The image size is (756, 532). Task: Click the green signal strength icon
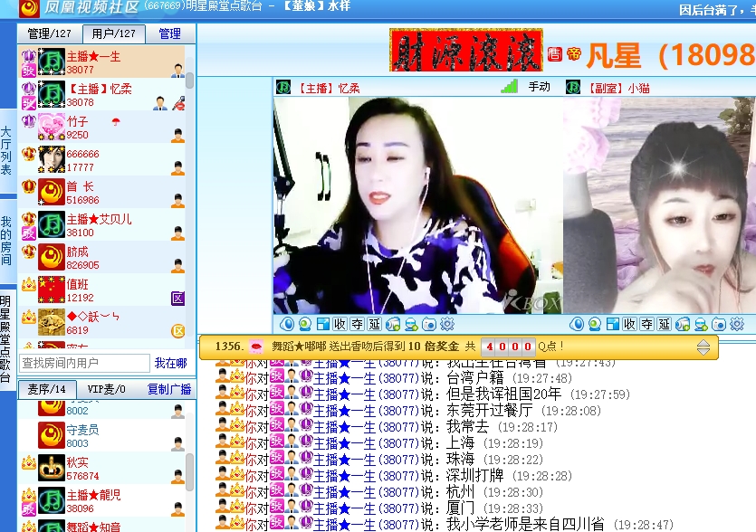coord(509,86)
